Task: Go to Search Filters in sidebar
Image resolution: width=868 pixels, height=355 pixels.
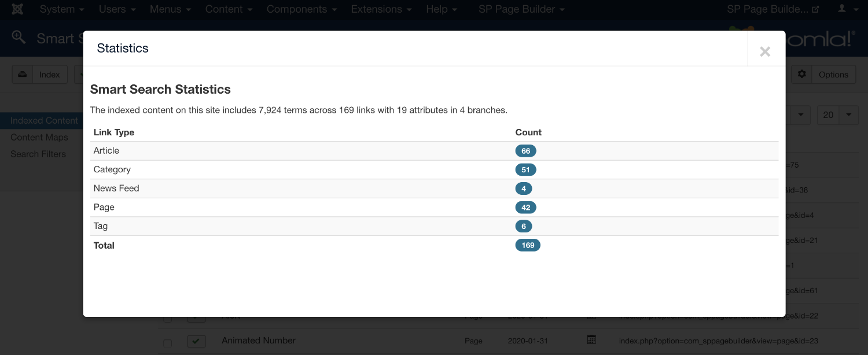Action: click(x=38, y=154)
